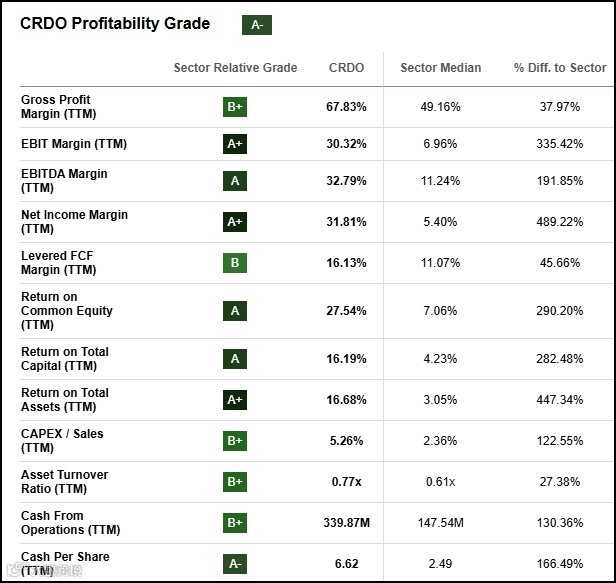
Task: Click the Sector Relative Grade column header
Action: click(235, 68)
